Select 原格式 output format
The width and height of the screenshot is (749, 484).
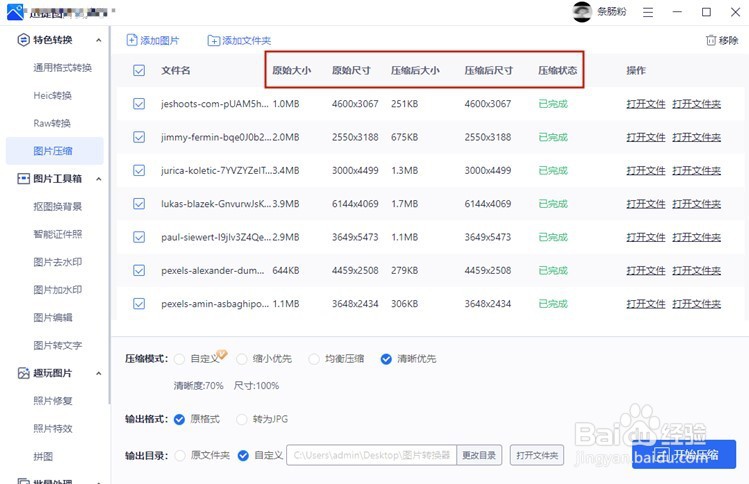click(180, 419)
